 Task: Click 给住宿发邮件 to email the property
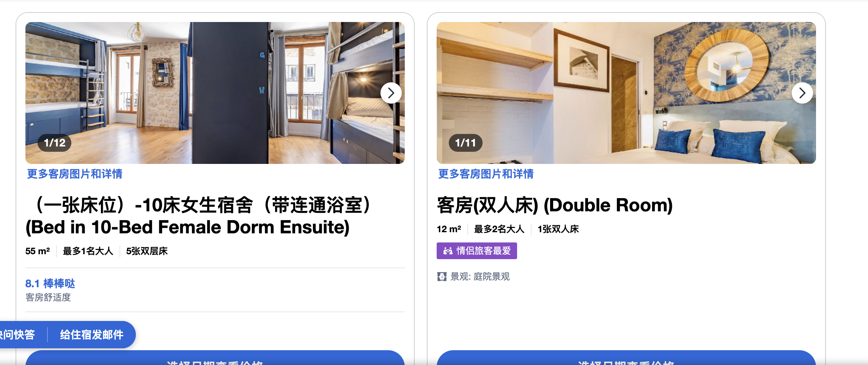pos(91,335)
